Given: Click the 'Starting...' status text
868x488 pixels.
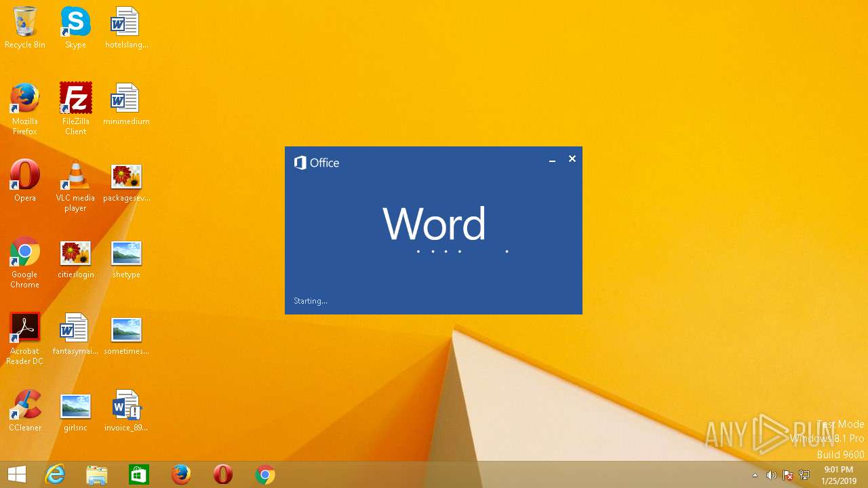Looking at the screenshot, I should tap(311, 301).
